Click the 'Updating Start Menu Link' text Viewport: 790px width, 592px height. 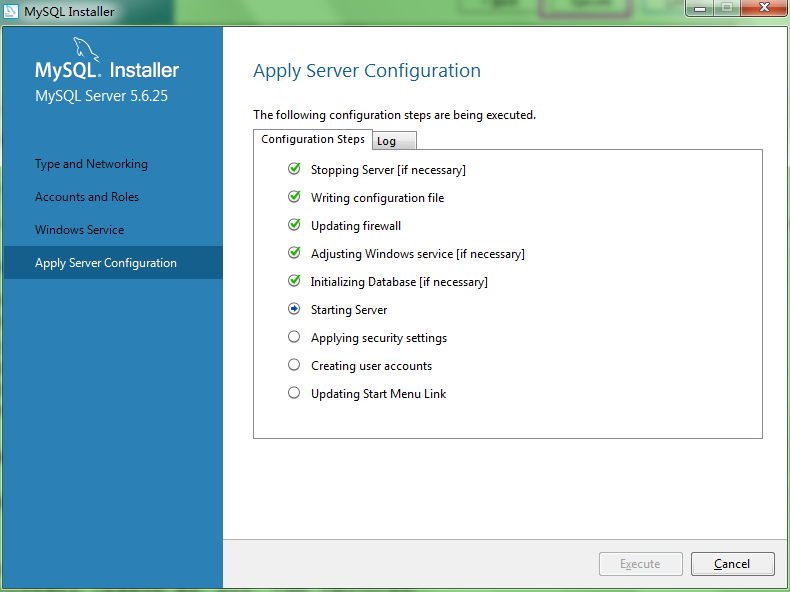378,394
